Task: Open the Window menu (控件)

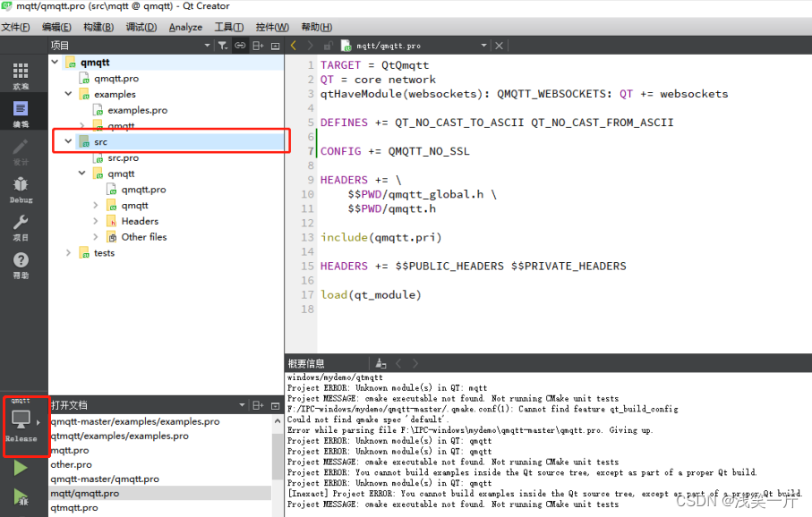Action: (272, 27)
